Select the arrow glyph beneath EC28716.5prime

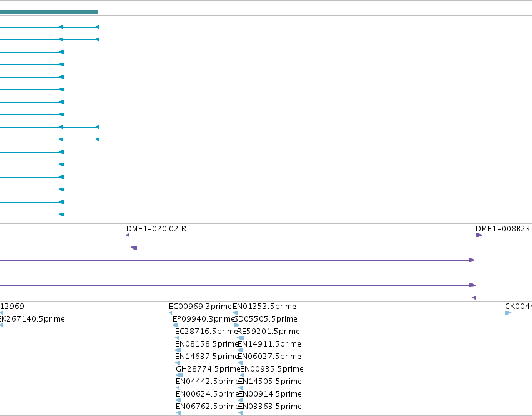point(177,338)
